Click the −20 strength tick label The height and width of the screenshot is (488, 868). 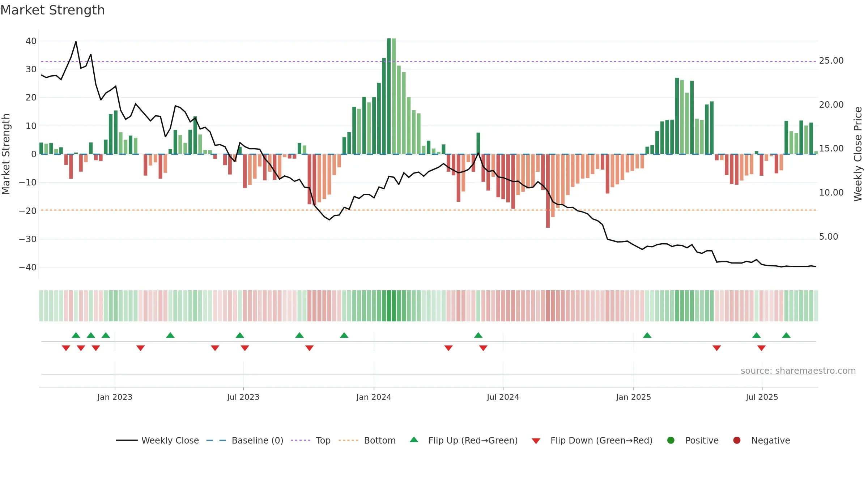[x=28, y=211]
